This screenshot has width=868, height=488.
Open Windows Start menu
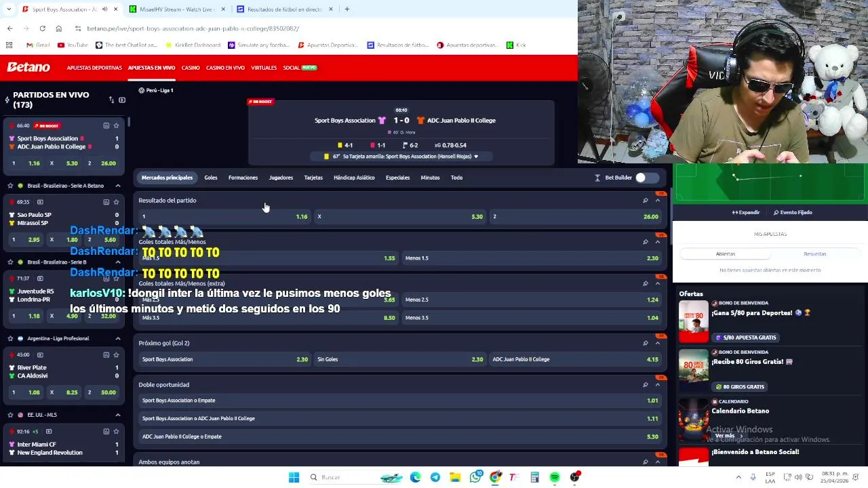294,477
